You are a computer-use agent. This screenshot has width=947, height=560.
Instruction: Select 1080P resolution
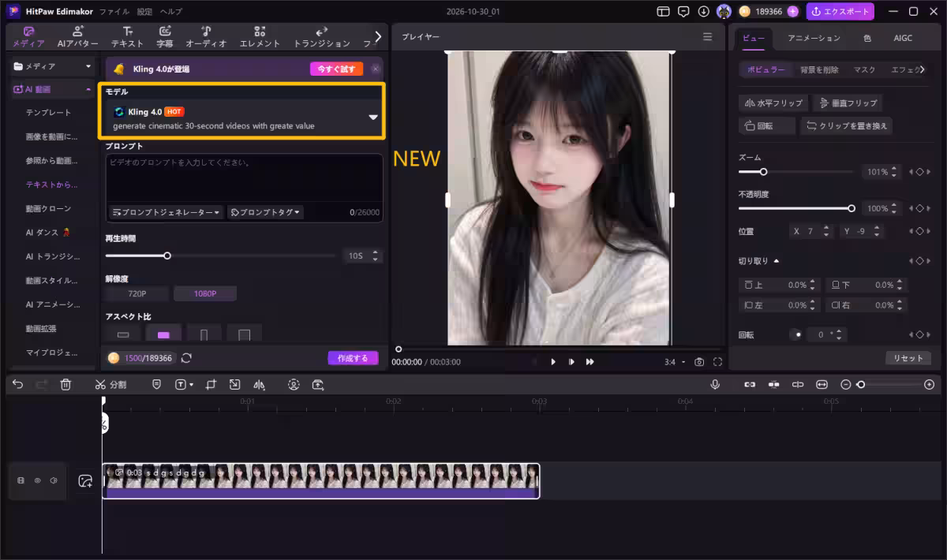pos(205,293)
